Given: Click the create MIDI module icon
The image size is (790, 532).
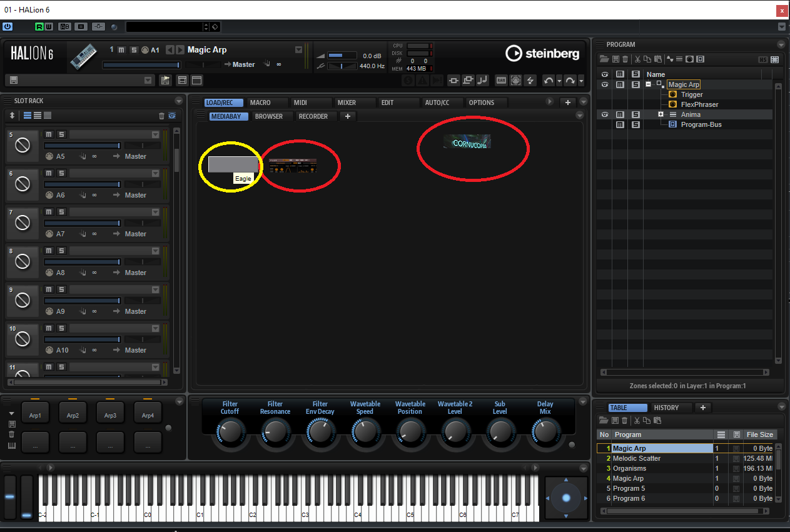Looking at the screenshot, I should 689,59.
